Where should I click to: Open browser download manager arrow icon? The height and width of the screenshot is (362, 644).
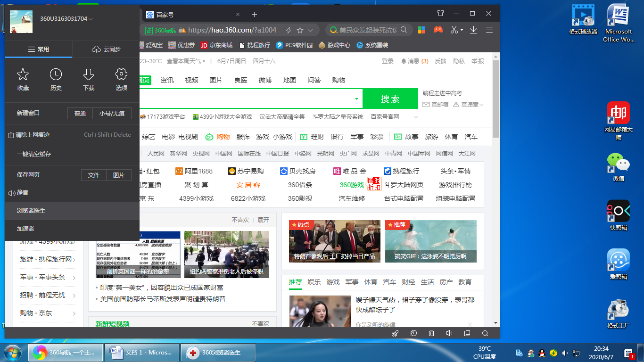point(473,30)
